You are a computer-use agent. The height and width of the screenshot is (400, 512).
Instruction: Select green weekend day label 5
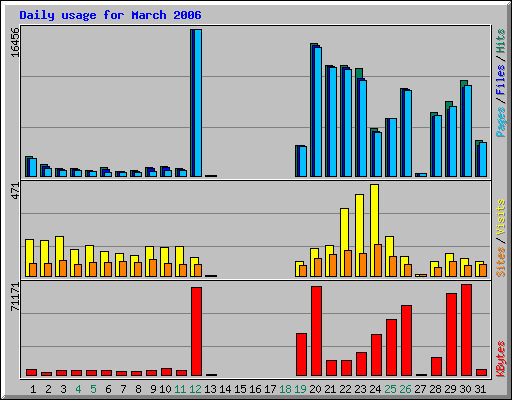point(93,389)
